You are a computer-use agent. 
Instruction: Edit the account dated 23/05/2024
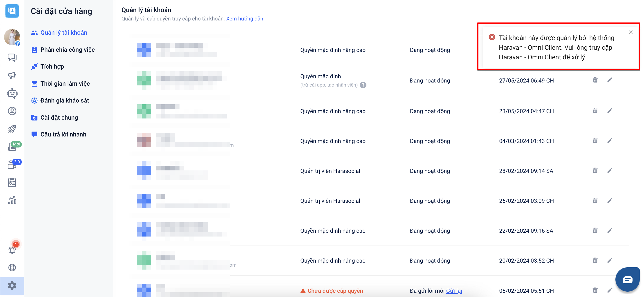click(610, 111)
